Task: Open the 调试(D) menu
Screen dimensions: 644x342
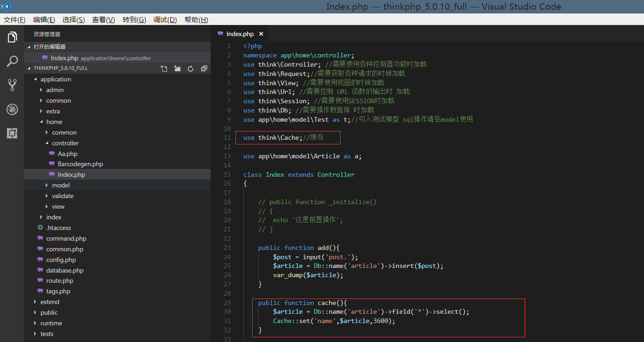Action: click(165, 19)
